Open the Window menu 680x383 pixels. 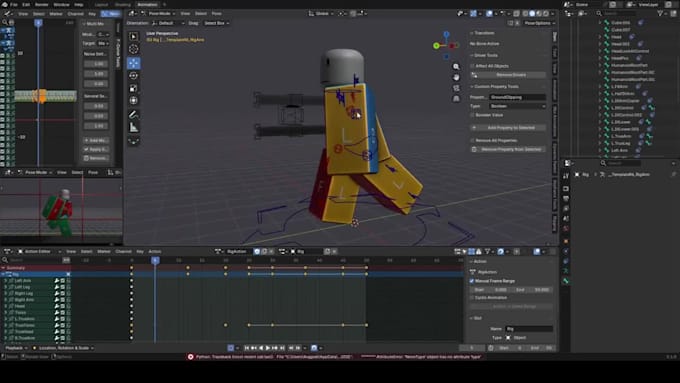(x=61, y=4)
